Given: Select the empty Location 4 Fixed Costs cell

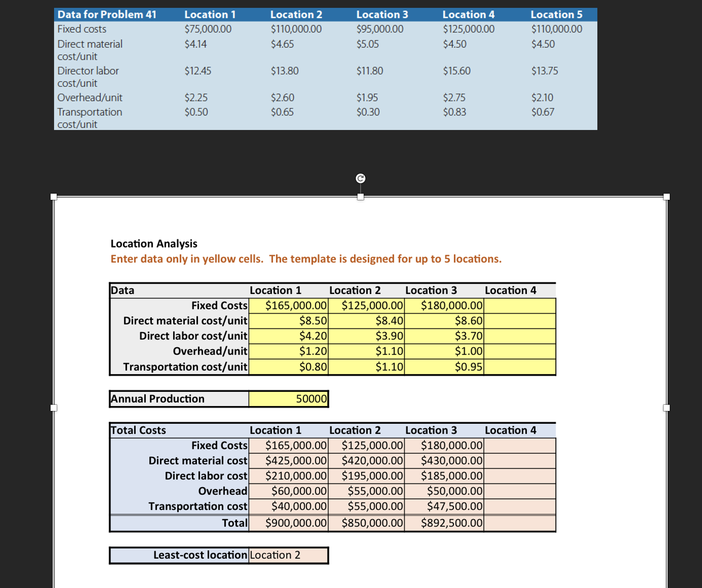Looking at the screenshot, I should (x=520, y=305).
